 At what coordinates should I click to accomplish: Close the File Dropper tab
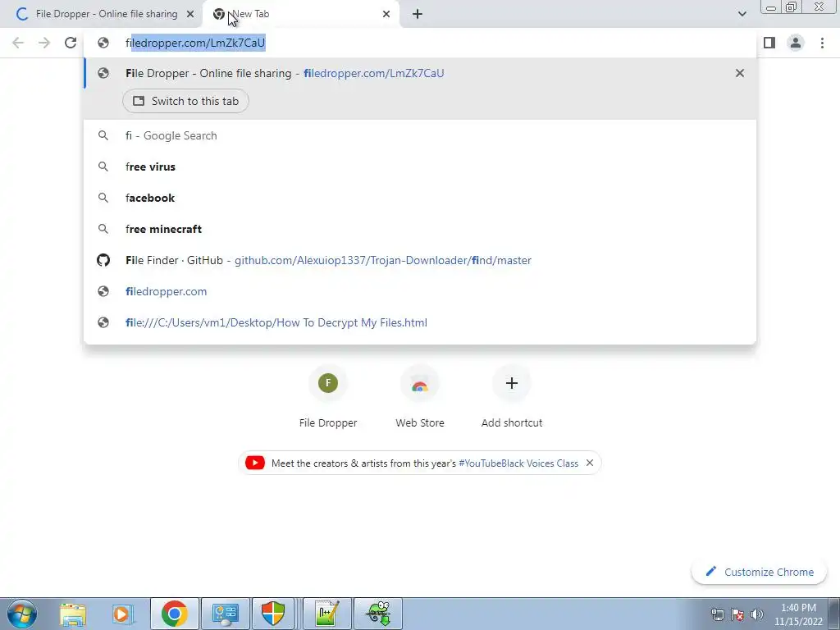[x=190, y=15]
